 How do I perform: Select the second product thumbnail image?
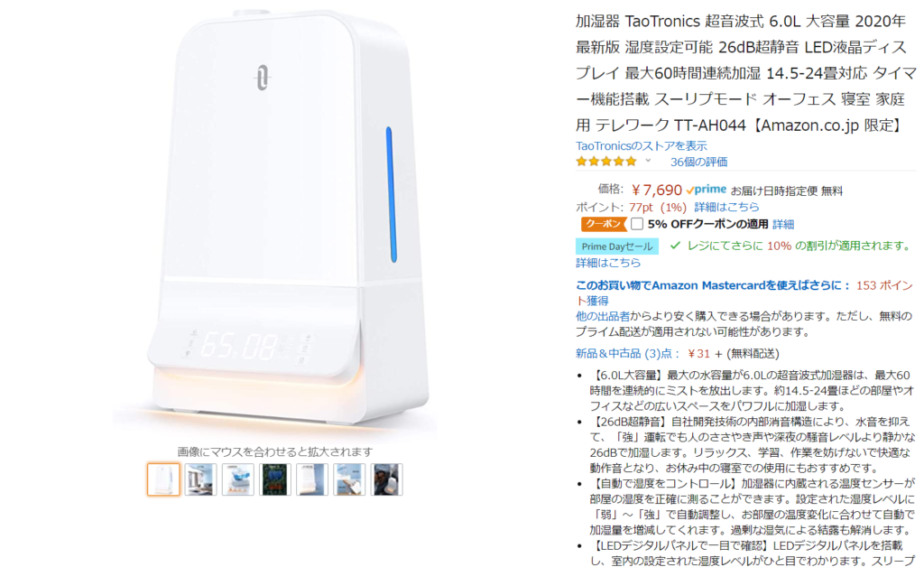(x=200, y=479)
